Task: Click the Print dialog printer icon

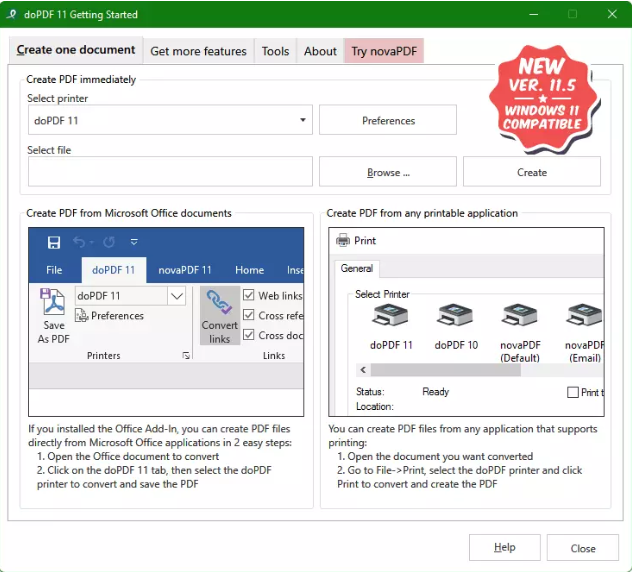Action: point(343,240)
